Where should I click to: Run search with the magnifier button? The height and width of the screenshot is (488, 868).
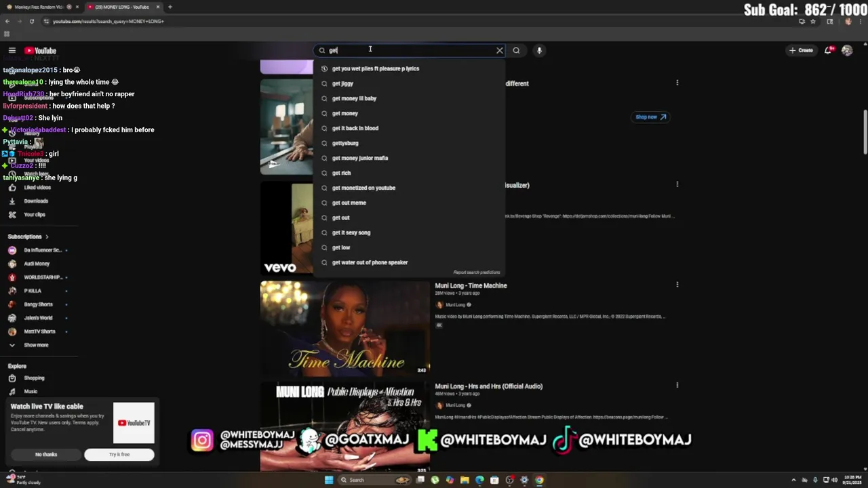(x=516, y=50)
